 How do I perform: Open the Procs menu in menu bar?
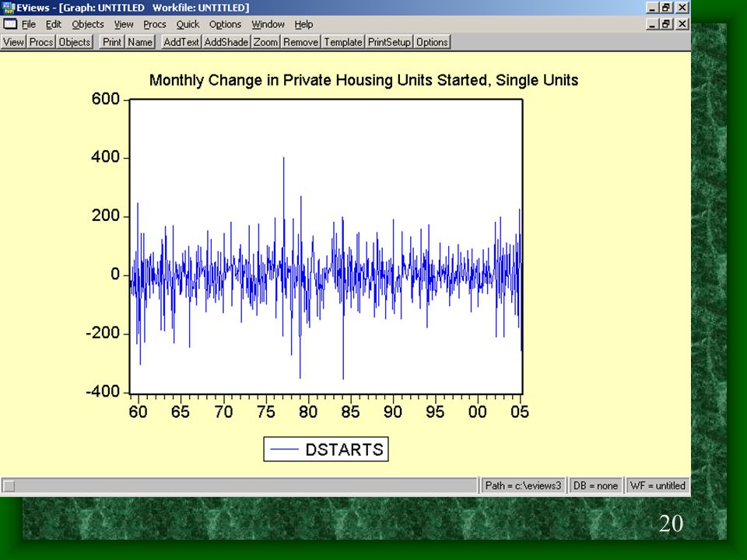coord(154,24)
